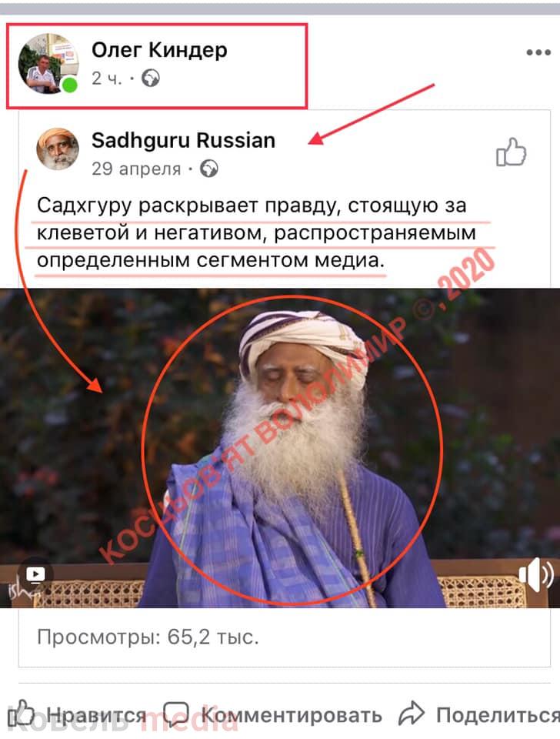560x739 pixels.
Task: Click the globe icon next to 29 апреля
Action: pyautogui.click(x=209, y=169)
